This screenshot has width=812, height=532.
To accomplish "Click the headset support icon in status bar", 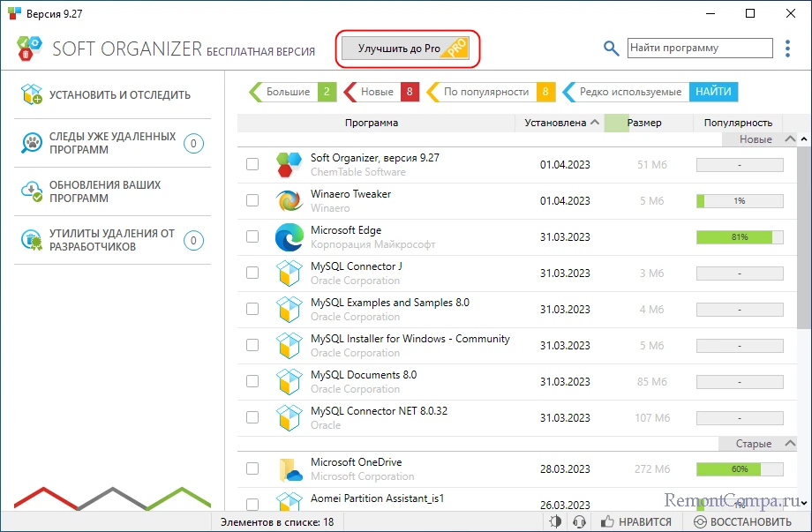I will click(x=580, y=521).
